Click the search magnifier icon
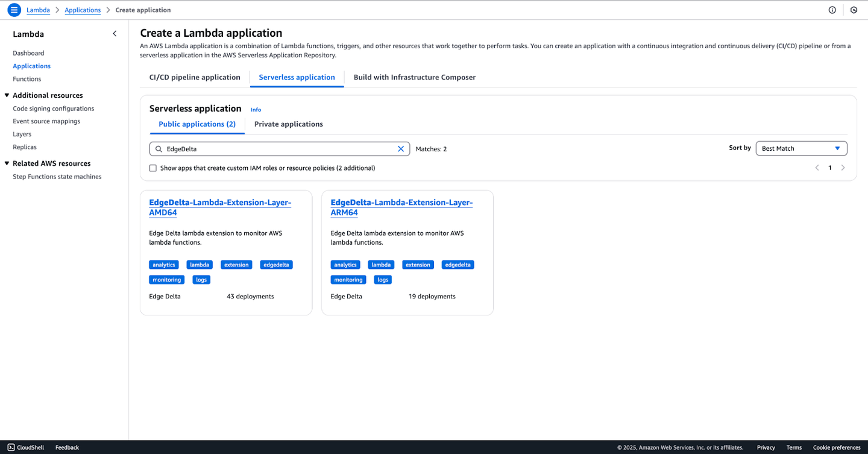This screenshot has height=454, width=868. [159, 149]
